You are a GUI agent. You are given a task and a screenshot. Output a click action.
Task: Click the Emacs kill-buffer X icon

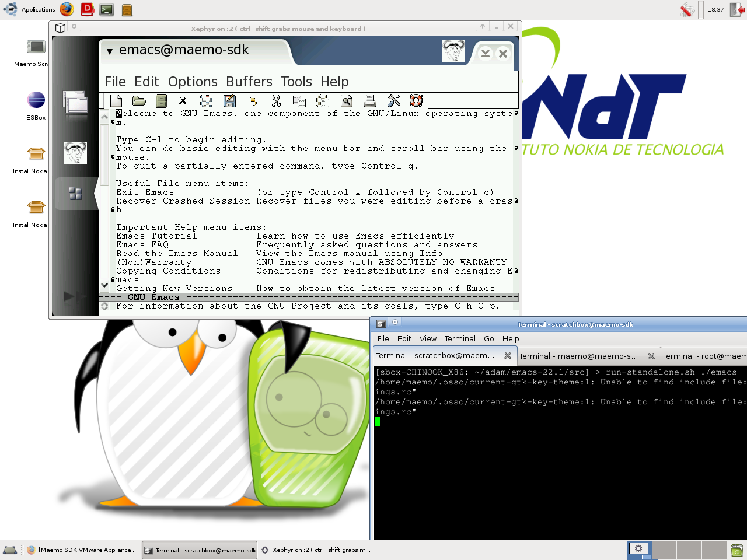pyautogui.click(x=183, y=101)
